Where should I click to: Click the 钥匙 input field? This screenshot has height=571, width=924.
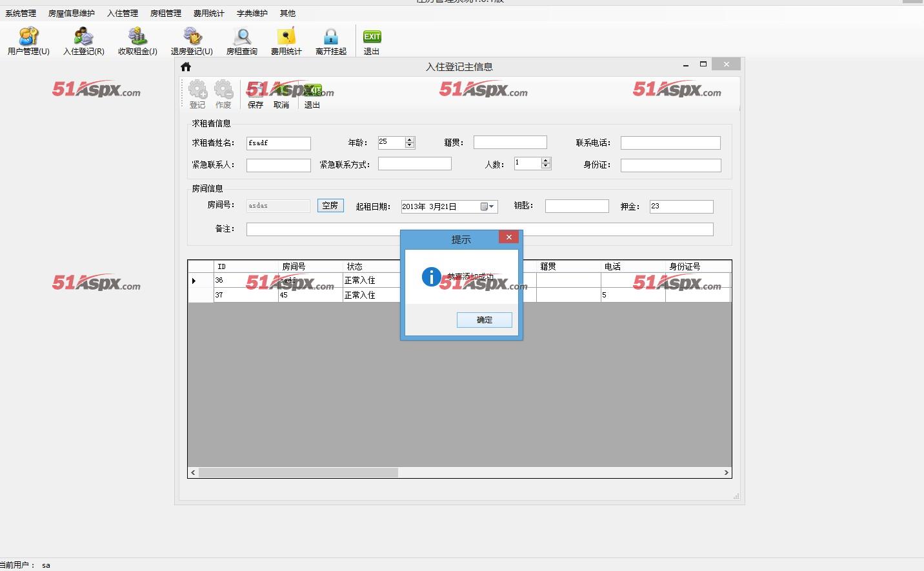click(577, 206)
